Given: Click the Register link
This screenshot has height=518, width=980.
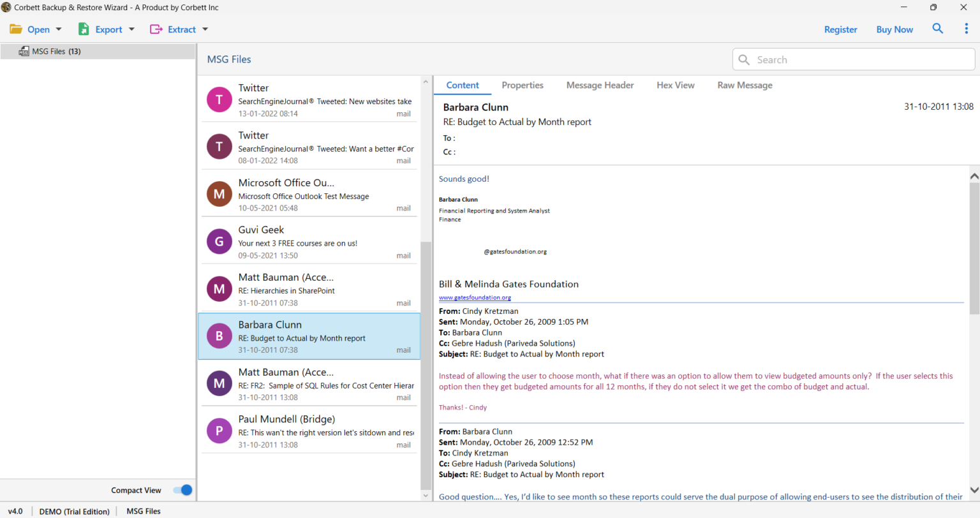Looking at the screenshot, I should 840,29.
